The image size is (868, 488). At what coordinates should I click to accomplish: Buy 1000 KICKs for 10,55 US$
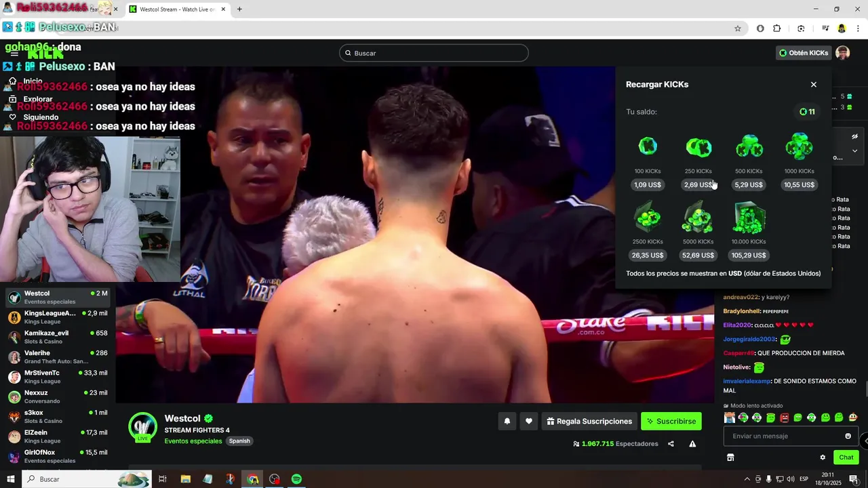[x=800, y=185]
